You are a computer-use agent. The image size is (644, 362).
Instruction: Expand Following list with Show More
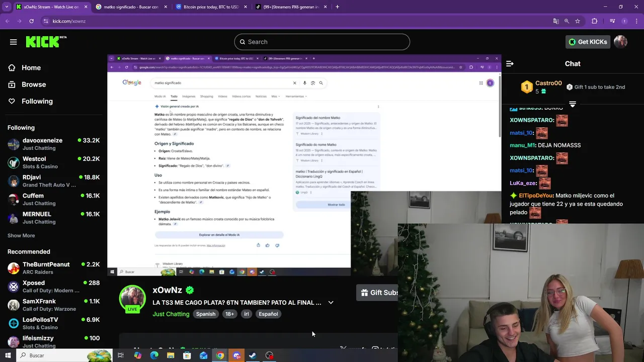click(x=21, y=235)
